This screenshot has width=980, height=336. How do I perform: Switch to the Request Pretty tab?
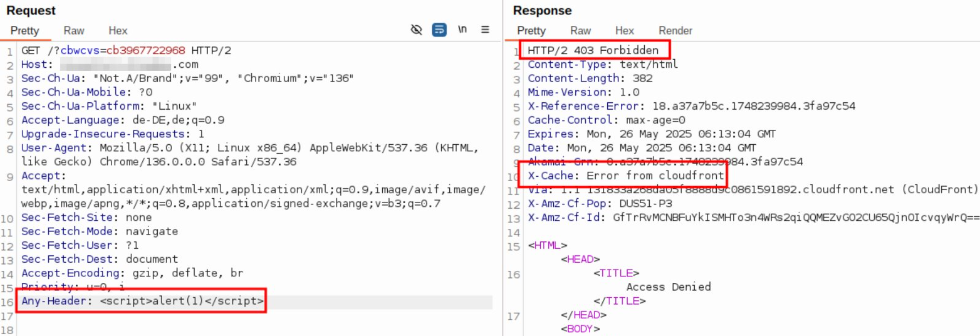click(25, 30)
